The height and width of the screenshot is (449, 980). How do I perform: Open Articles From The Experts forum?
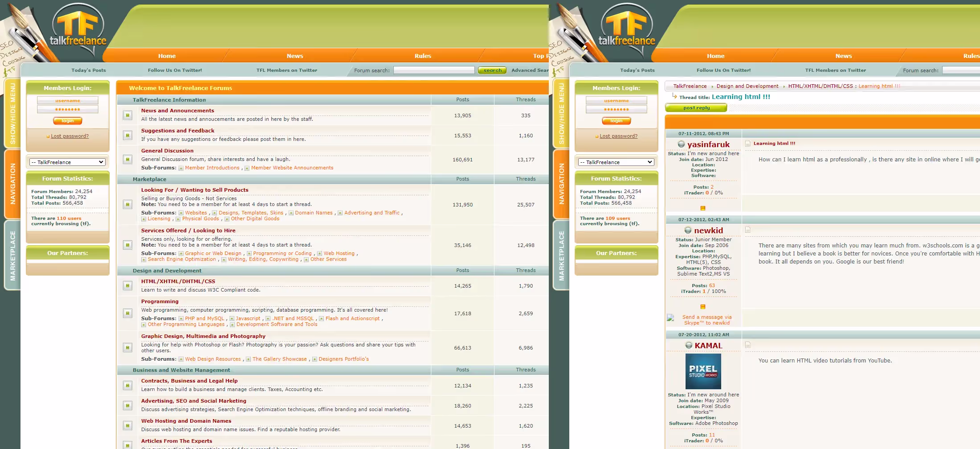point(176,441)
